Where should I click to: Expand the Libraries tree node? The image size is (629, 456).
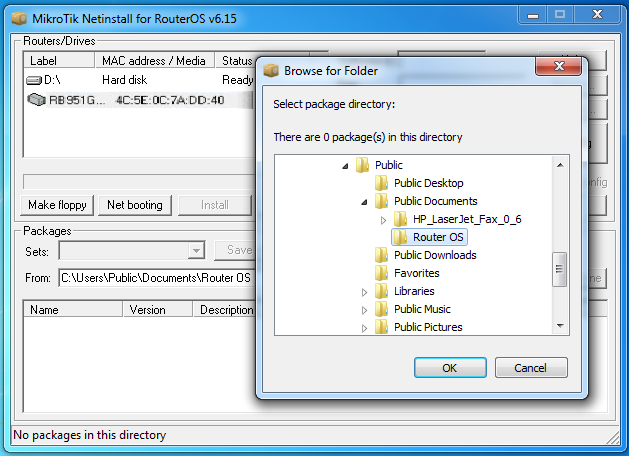(x=364, y=292)
